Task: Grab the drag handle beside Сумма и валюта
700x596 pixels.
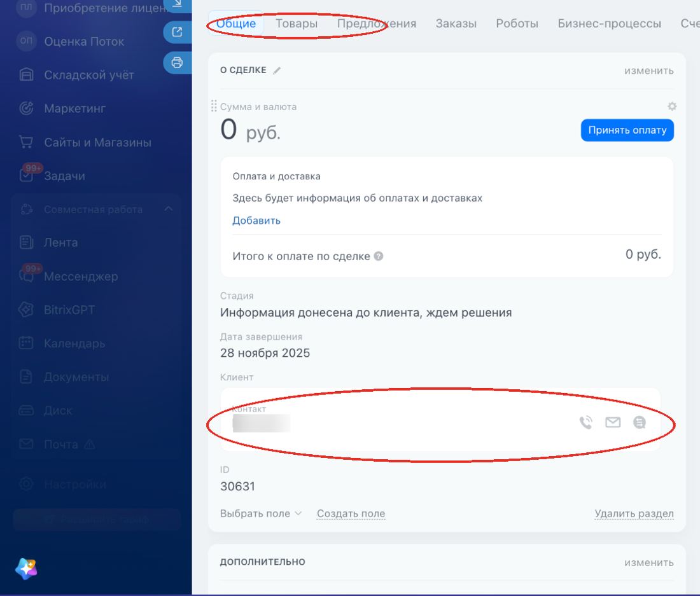Action: [214, 106]
